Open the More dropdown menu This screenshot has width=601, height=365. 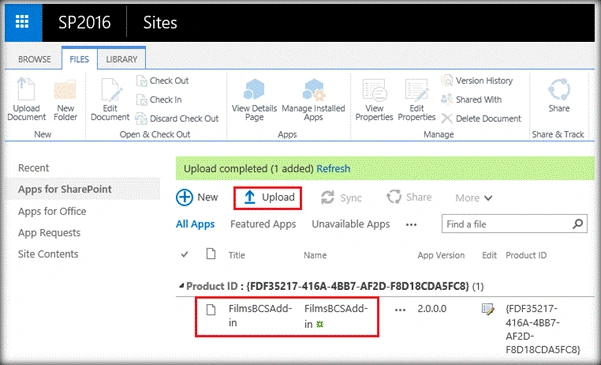pos(474,198)
